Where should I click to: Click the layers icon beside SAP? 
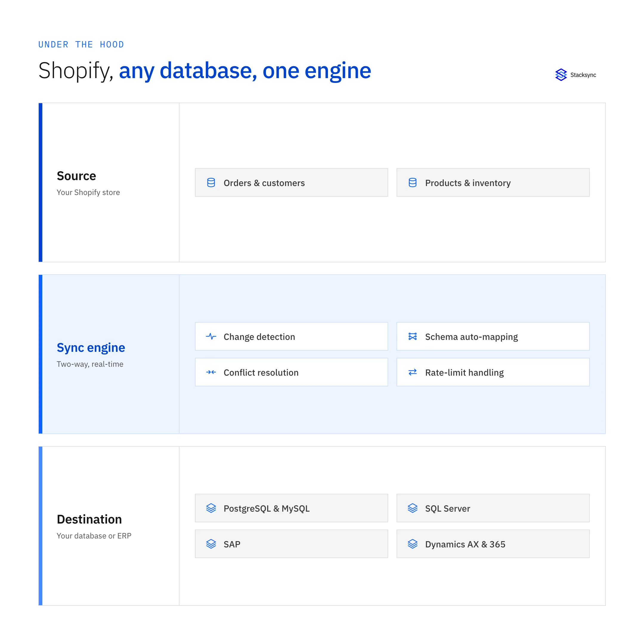[x=211, y=544]
